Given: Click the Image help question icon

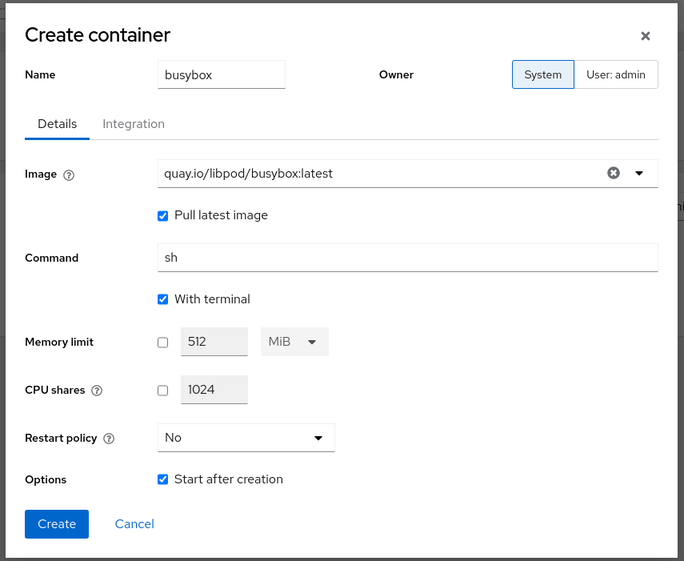Looking at the screenshot, I should (x=69, y=175).
